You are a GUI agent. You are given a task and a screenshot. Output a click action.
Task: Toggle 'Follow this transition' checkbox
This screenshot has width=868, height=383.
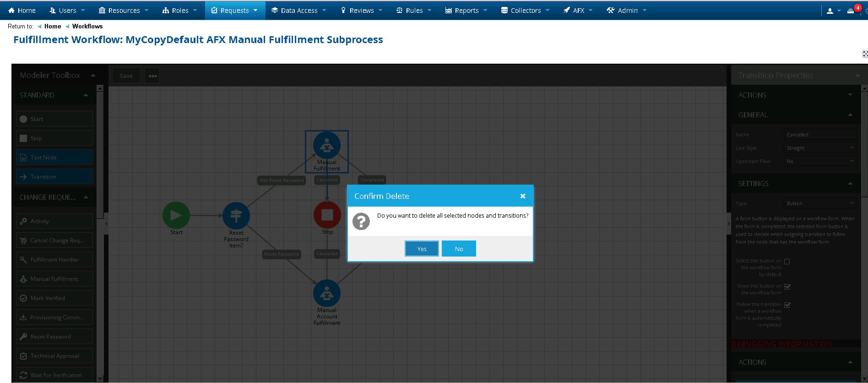(787, 305)
